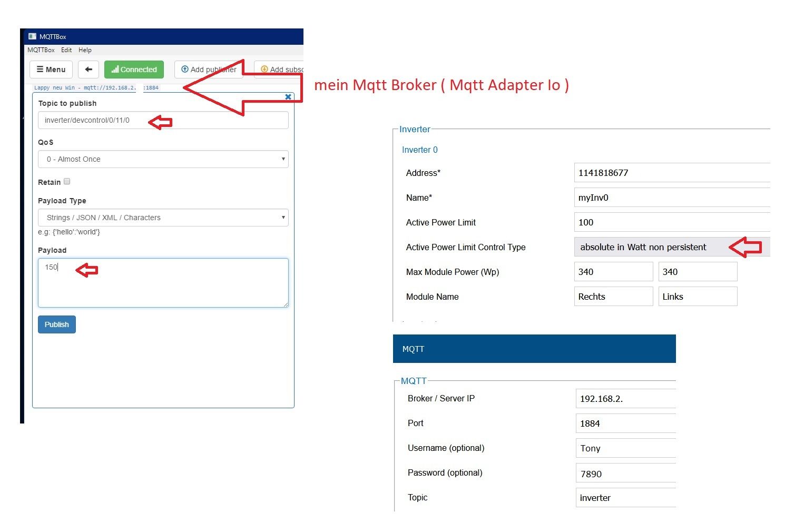Click the Lappy neu Win connection label
The image size is (804, 532).
pyautogui.click(x=96, y=88)
